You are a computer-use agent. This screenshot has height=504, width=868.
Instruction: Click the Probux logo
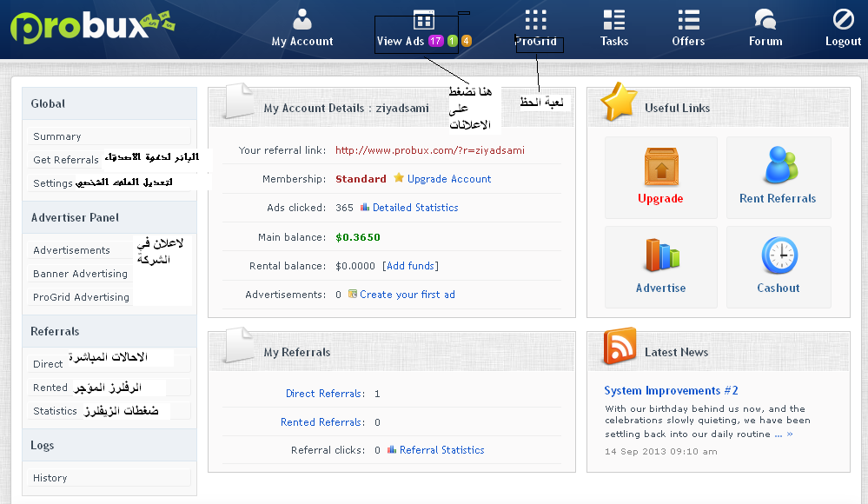[x=92, y=27]
